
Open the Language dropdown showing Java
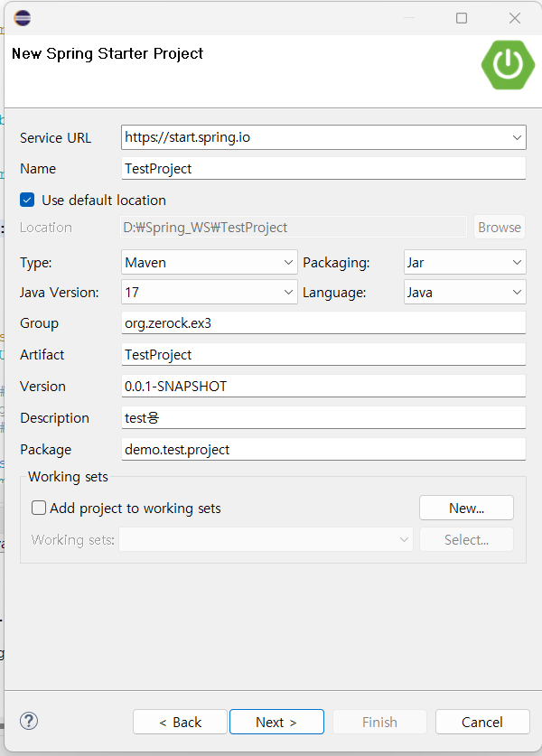pyautogui.click(x=465, y=292)
